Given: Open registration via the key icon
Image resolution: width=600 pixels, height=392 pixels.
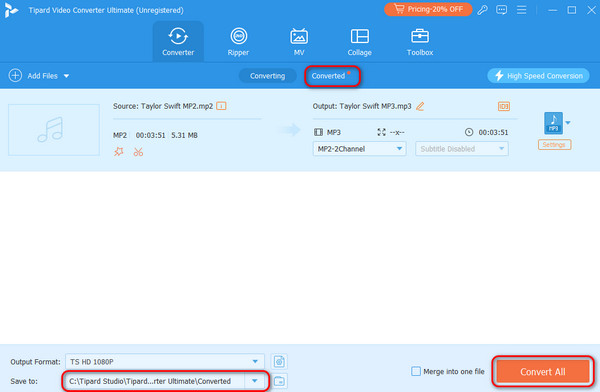Looking at the screenshot, I should (482, 10).
